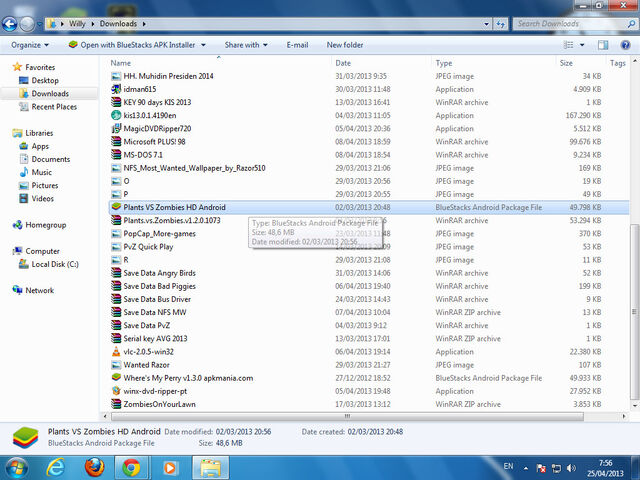Image resolution: width=640 pixels, height=480 pixels.
Task: Click the idman615 application icon
Action: click(x=116, y=89)
